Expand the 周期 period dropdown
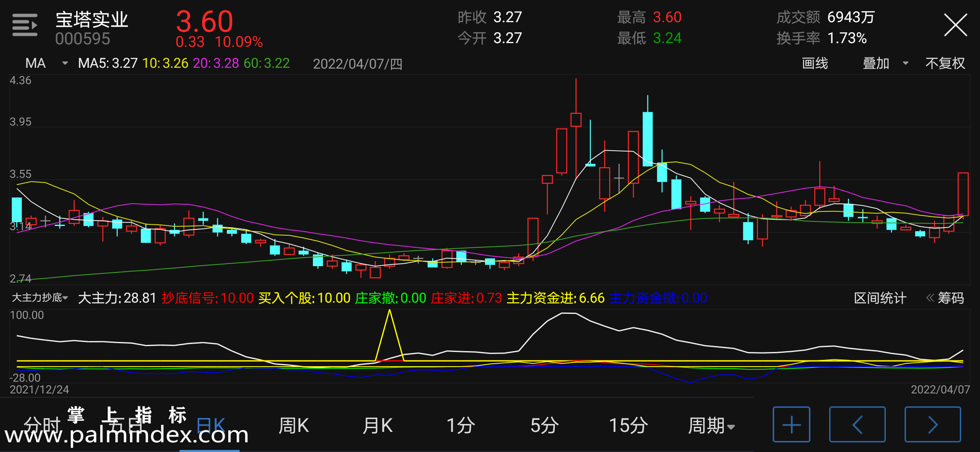980x452 pixels. (x=711, y=426)
